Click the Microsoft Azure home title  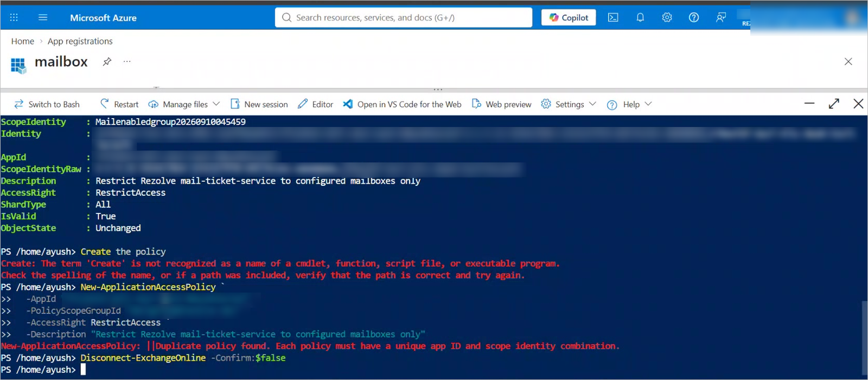pyautogui.click(x=103, y=18)
